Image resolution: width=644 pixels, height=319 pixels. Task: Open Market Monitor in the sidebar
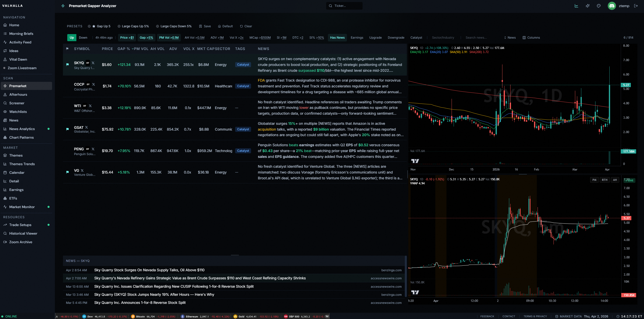pyautogui.click(x=22, y=207)
